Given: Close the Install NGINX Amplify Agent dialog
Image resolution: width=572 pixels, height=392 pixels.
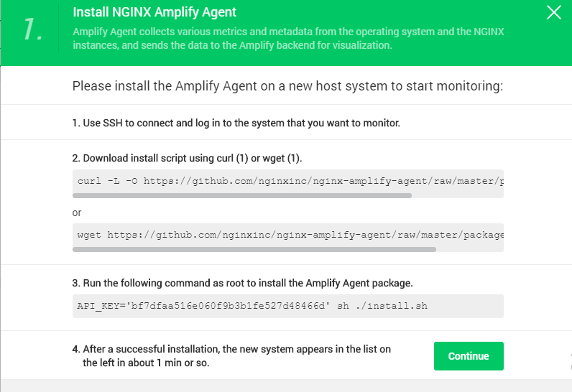Looking at the screenshot, I should tap(553, 12).
